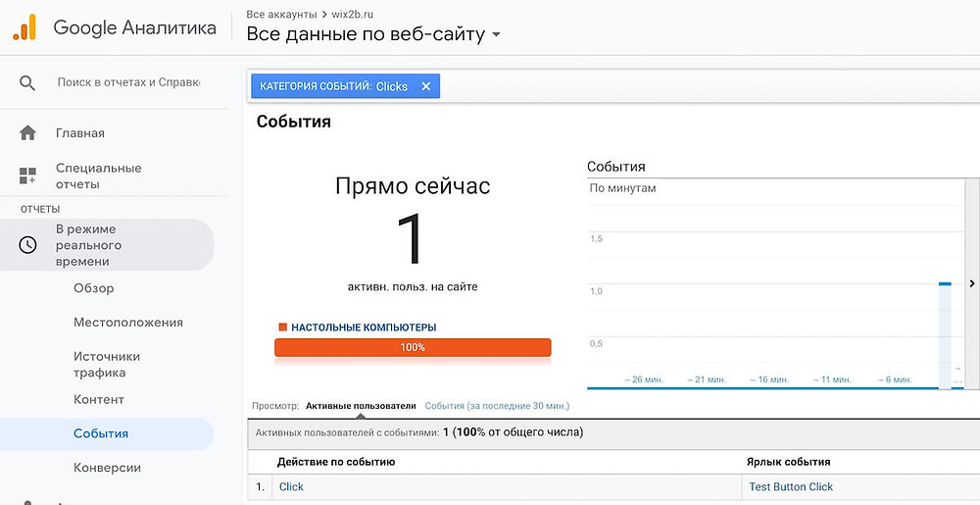This screenshot has height=505, width=980.
Task: Open the Обзор report
Action: coord(94,288)
